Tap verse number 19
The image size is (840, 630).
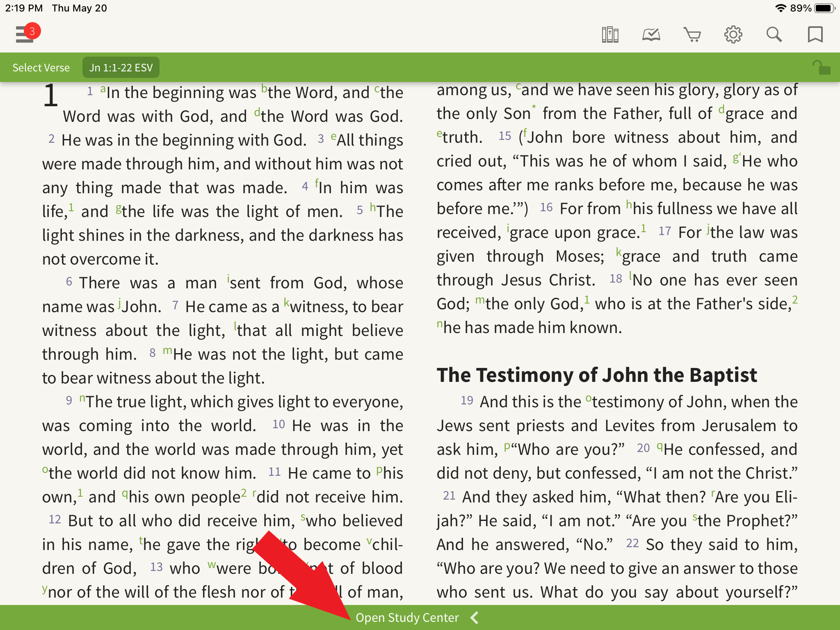pos(467,401)
